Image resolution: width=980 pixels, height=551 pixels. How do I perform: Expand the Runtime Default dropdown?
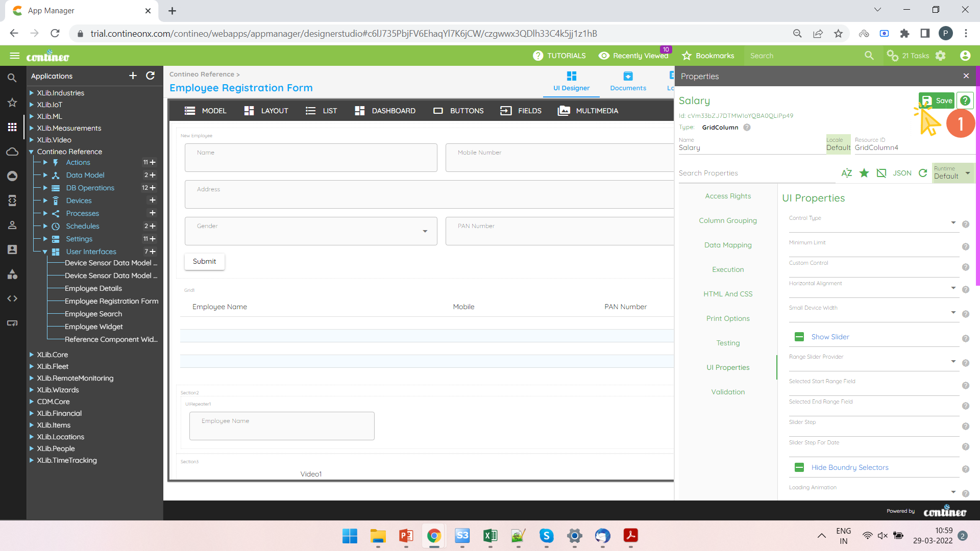pos(967,173)
